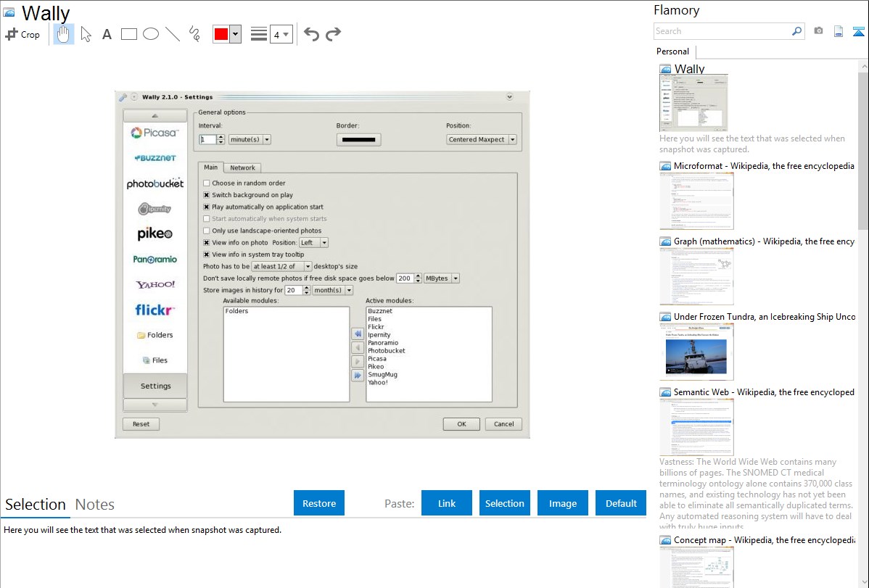Choose the arrow pointer tool
The height and width of the screenshot is (588, 869).
point(86,34)
